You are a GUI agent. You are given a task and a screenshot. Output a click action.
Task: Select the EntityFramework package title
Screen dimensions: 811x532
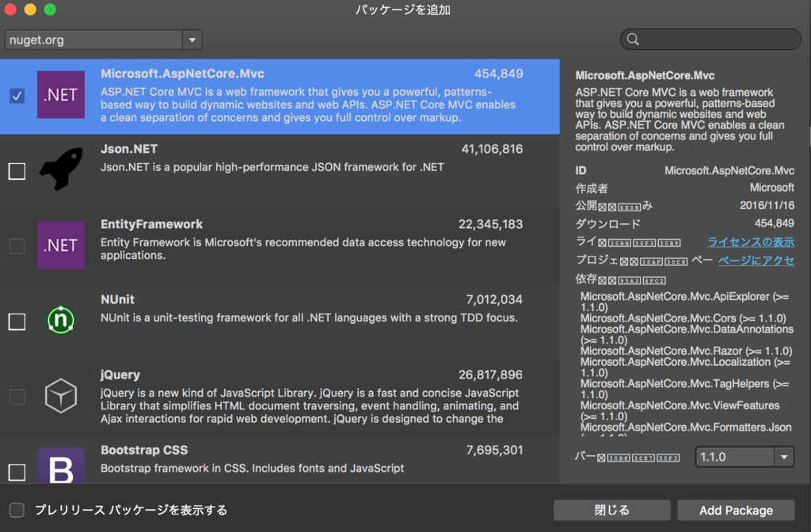[x=151, y=224]
